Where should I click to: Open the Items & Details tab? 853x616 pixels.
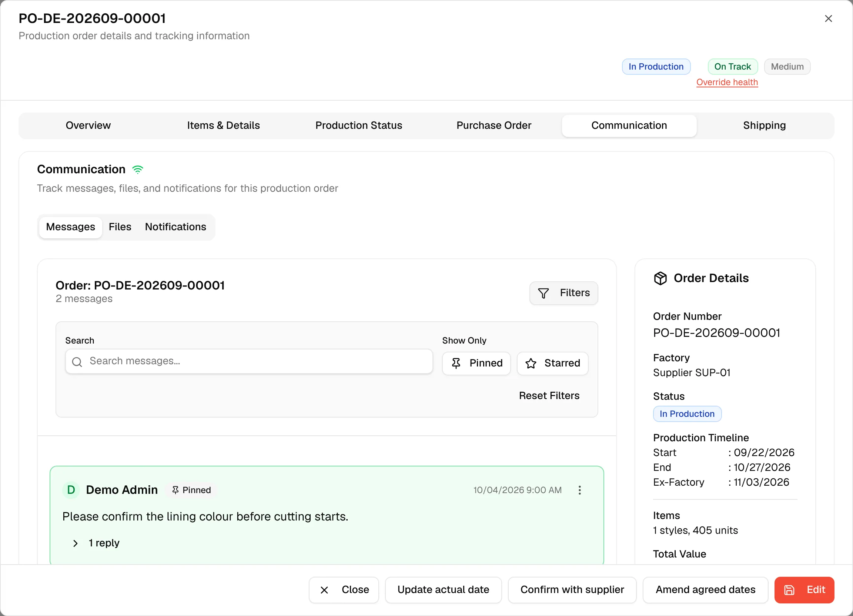coord(223,125)
